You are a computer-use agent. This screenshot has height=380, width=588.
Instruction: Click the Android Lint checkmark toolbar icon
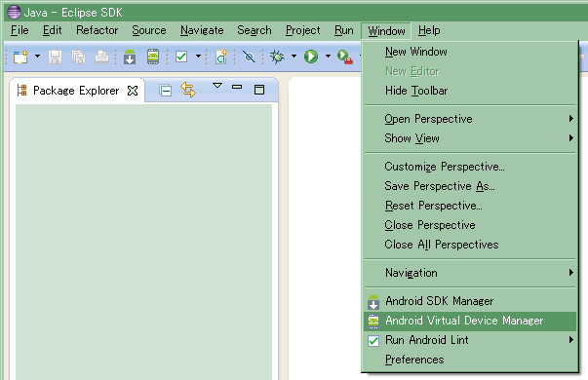181,57
